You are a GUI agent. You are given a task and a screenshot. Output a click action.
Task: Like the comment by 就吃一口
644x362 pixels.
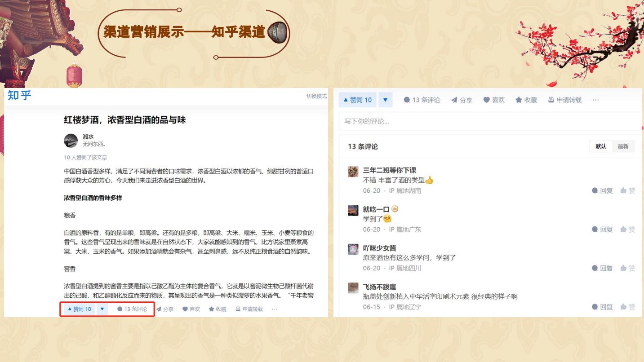click(x=628, y=230)
